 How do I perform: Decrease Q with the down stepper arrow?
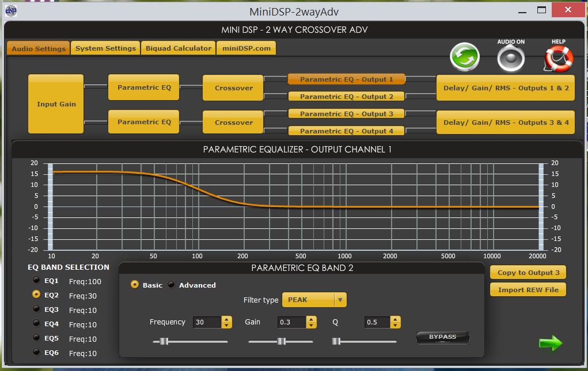[395, 326]
